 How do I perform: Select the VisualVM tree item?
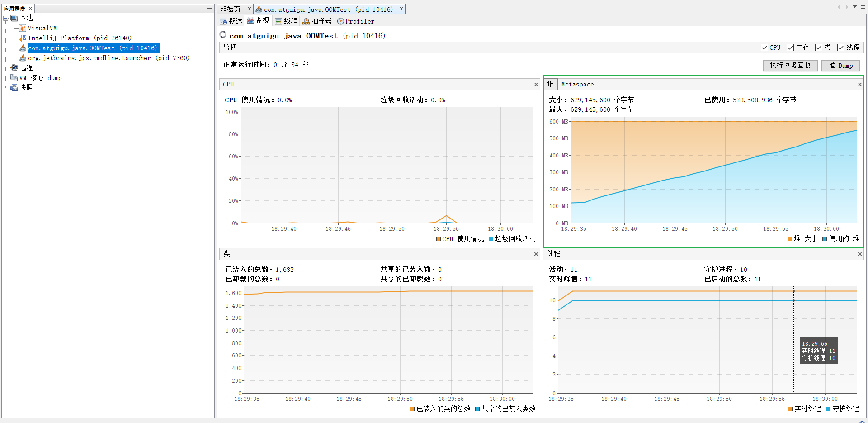coord(42,28)
